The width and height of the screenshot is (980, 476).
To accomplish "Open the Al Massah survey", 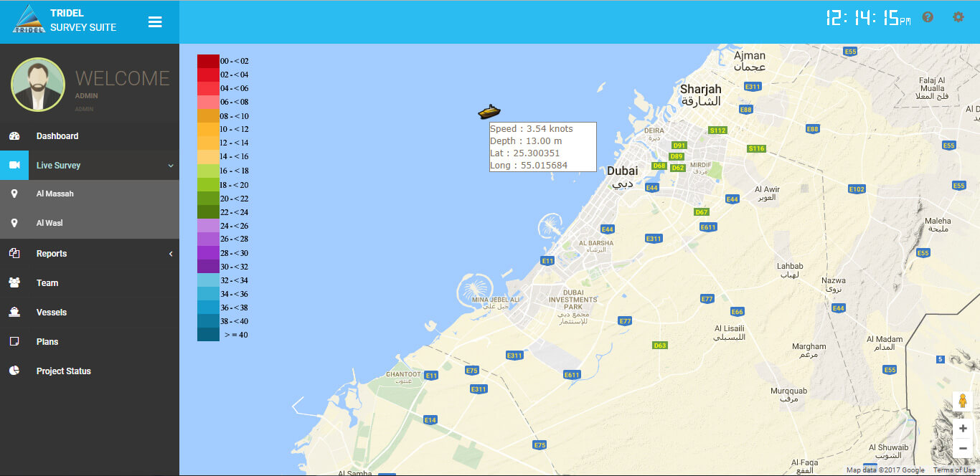I will 90,194.
